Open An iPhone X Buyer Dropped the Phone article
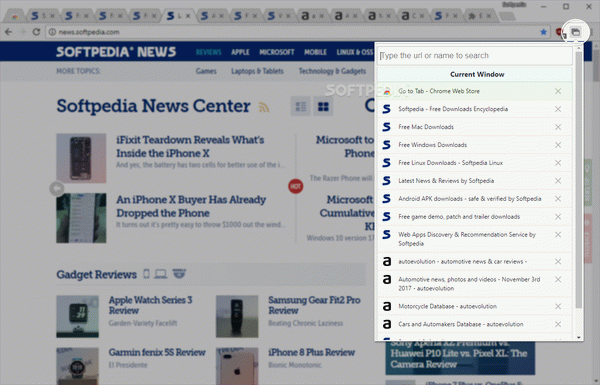Image resolution: width=600 pixels, height=385 pixels. pyautogui.click(x=191, y=206)
